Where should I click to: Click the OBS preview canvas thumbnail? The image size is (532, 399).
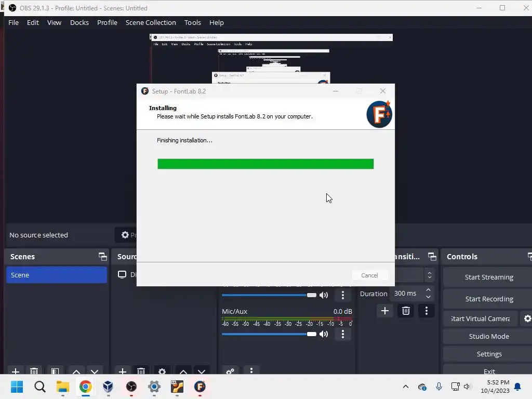(x=271, y=58)
